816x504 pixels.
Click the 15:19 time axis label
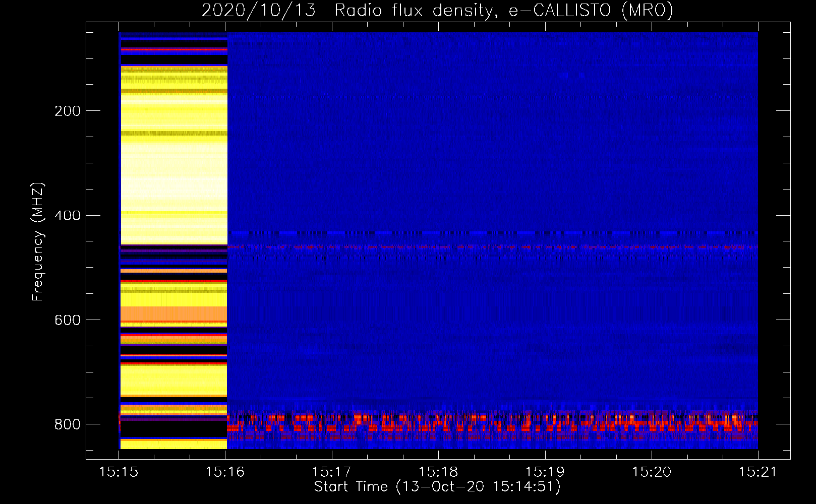point(545,472)
